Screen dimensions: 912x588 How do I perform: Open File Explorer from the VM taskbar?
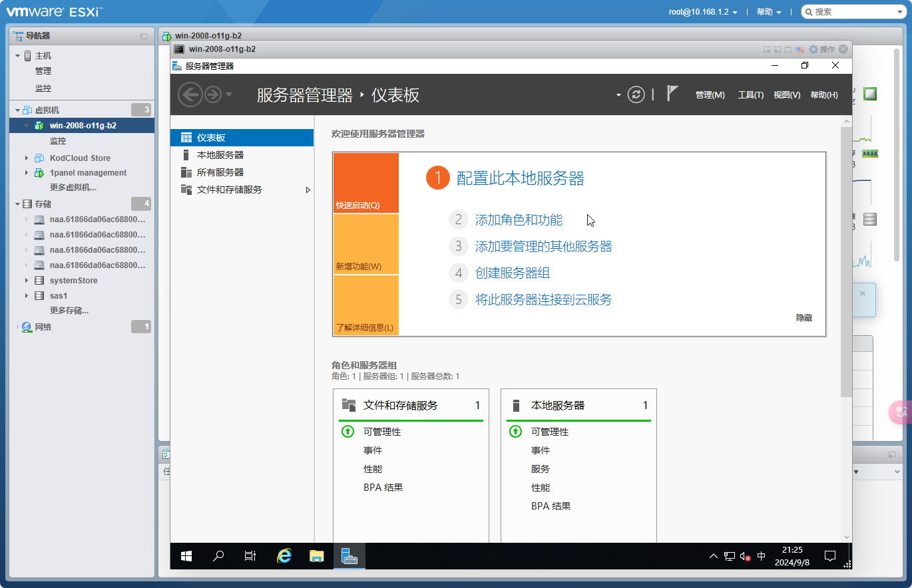click(x=317, y=556)
